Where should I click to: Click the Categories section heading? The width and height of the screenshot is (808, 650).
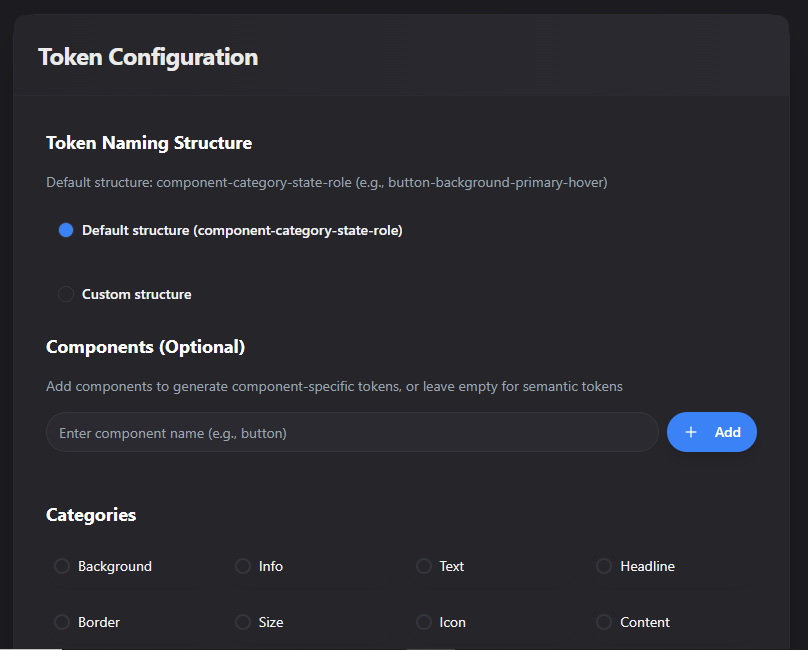click(x=91, y=515)
